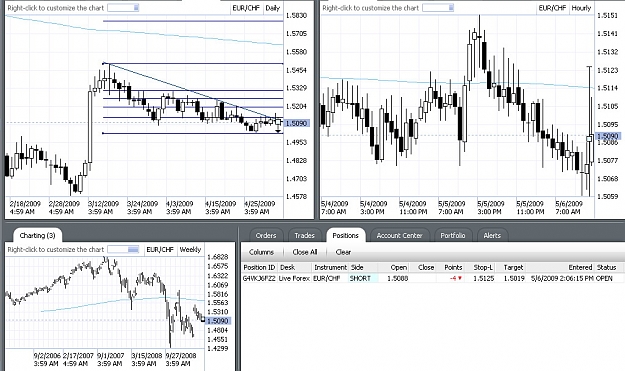Image resolution: width=625 pixels, height=371 pixels.
Task: Open the small dropdown box in Hourly chart header
Action: click(x=438, y=8)
